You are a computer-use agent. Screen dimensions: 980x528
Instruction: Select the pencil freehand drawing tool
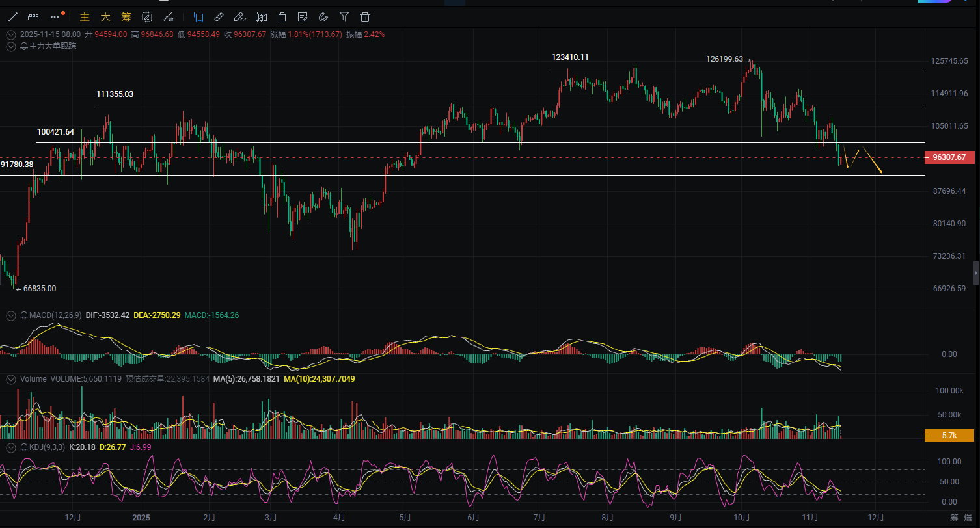239,17
